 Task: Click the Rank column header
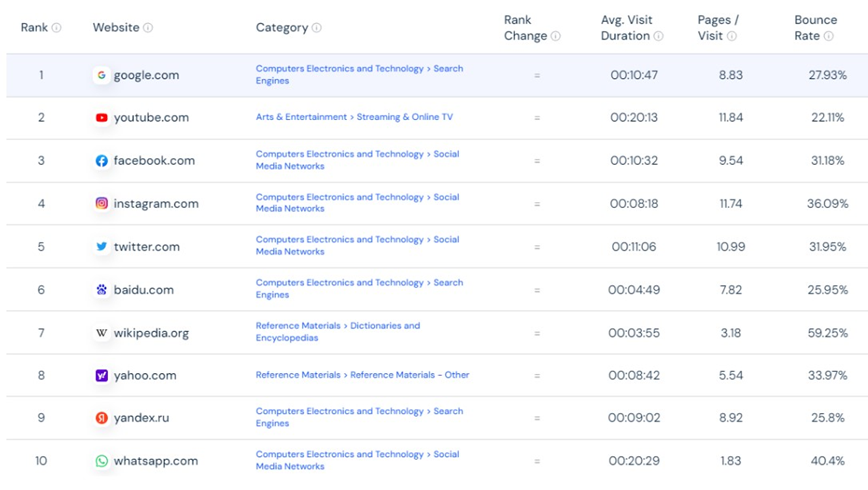[x=34, y=28]
